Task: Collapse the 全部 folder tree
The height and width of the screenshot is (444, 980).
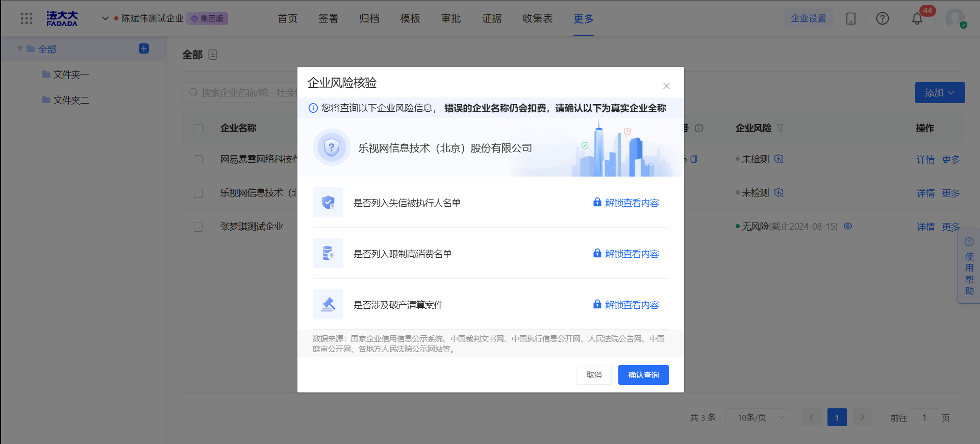Action: click(20, 49)
